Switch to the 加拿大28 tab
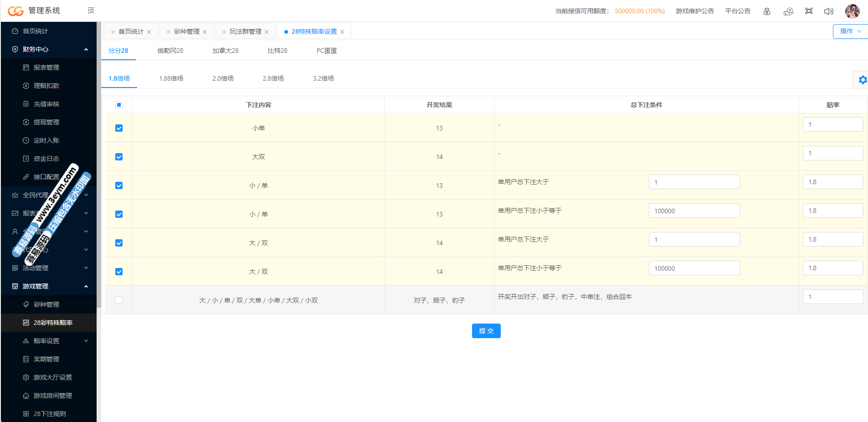Image resolution: width=868 pixels, height=422 pixels. 225,51
